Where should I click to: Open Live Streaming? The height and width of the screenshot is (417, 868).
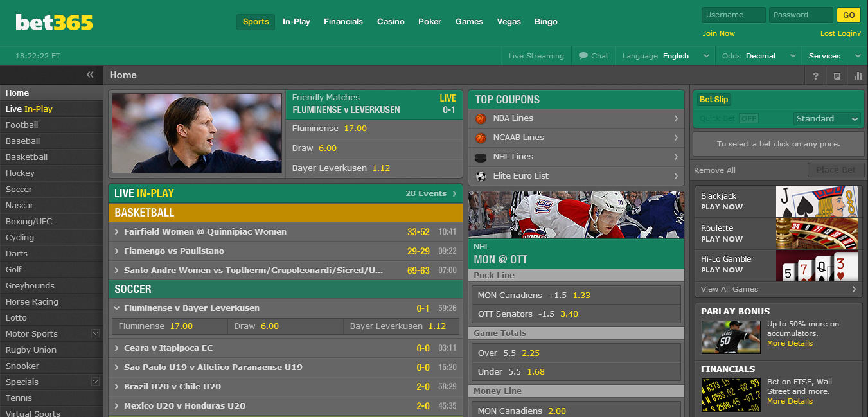536,56
